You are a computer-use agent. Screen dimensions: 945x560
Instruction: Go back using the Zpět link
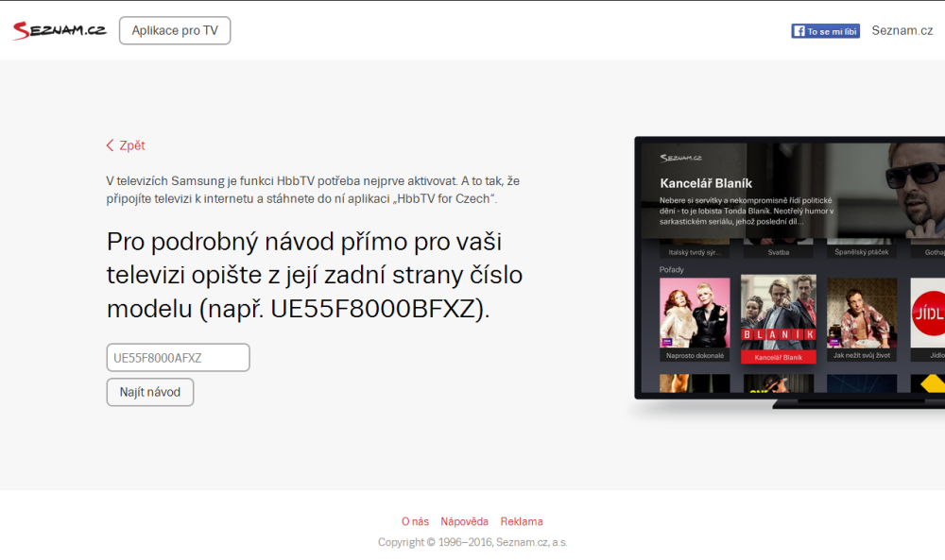126,145
